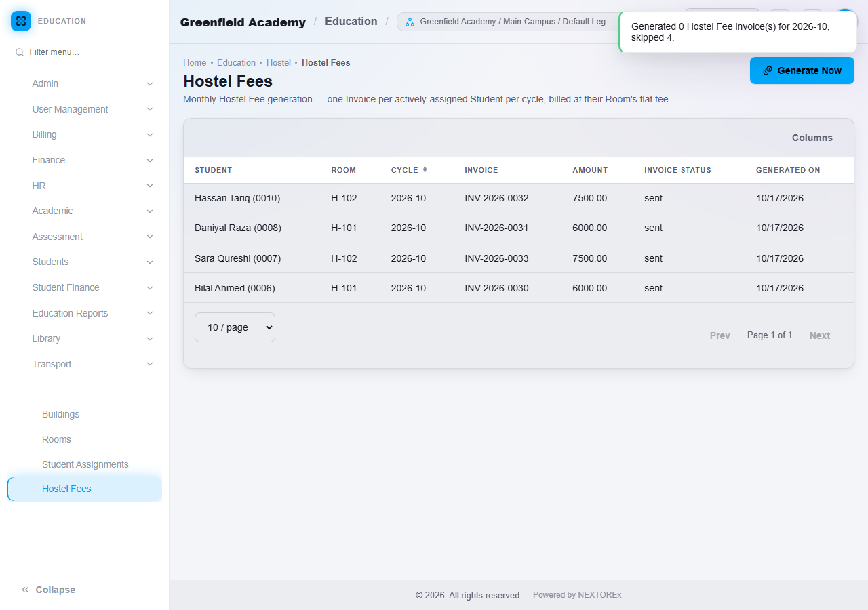
Task: Go to the Next page
Action: click(x=820, y=335)
